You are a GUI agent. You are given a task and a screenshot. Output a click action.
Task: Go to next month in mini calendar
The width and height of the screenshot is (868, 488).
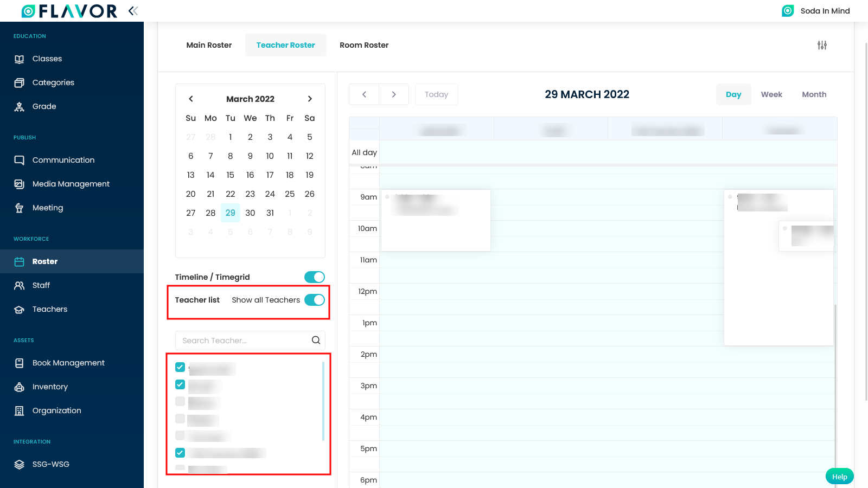point(310,99)
